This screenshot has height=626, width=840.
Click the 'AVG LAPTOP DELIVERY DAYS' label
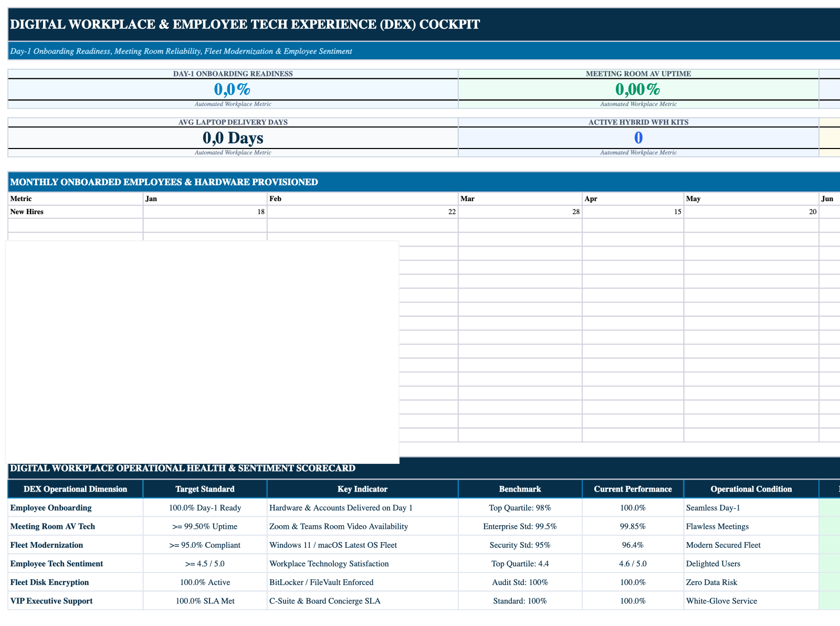(x=233, y=122)
